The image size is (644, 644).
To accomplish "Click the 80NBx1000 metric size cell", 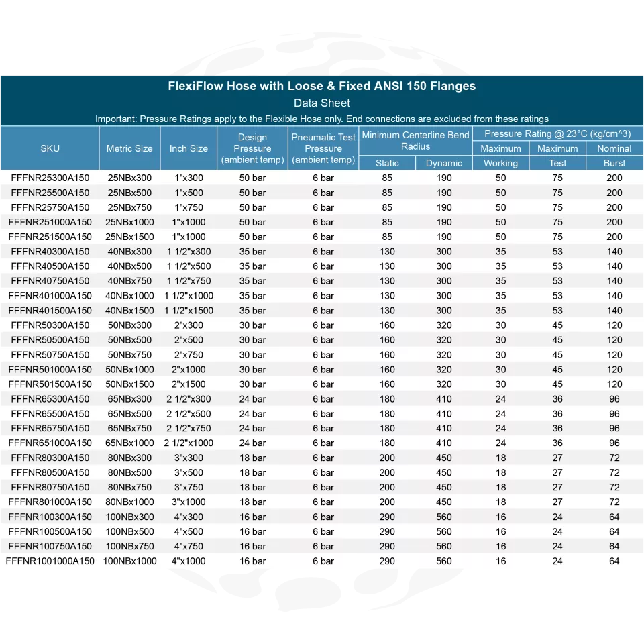I will point(129,502).
